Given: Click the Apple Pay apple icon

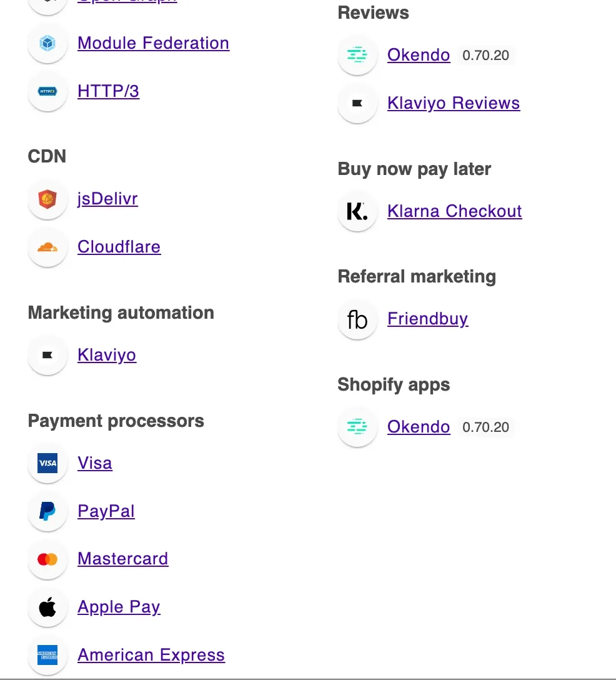Looking at the screenshot, I should tap(47, 607).
